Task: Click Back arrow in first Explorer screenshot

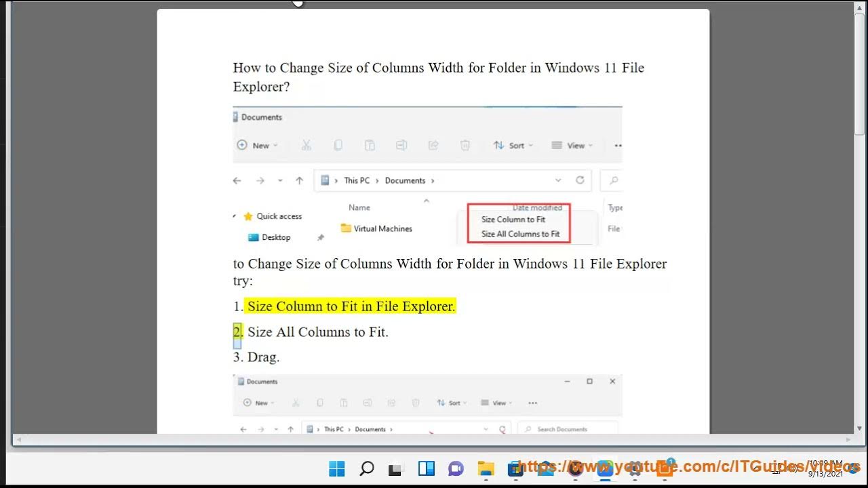Action: tap(237, 180)
